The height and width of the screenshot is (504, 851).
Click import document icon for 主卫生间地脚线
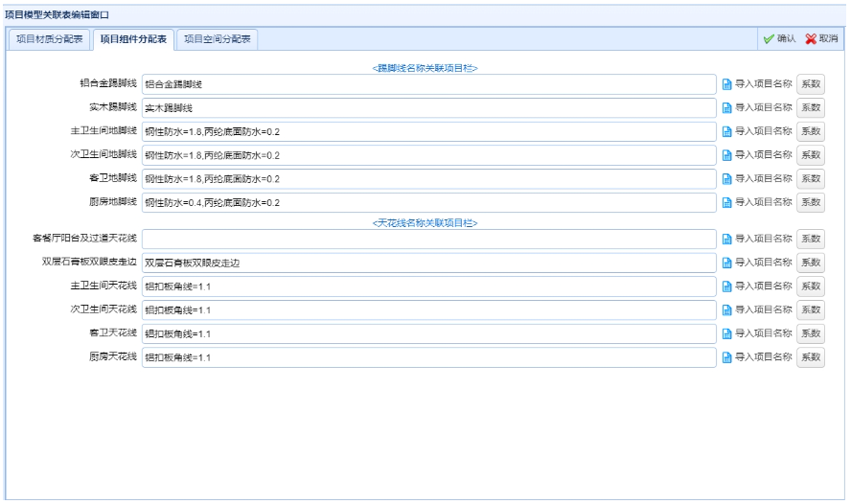(727, 131)
